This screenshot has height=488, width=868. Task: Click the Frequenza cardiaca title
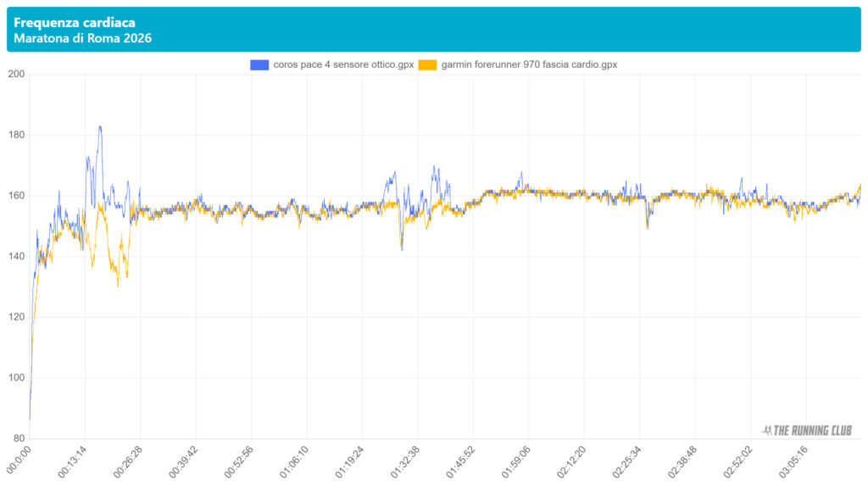tap(75, 23)
